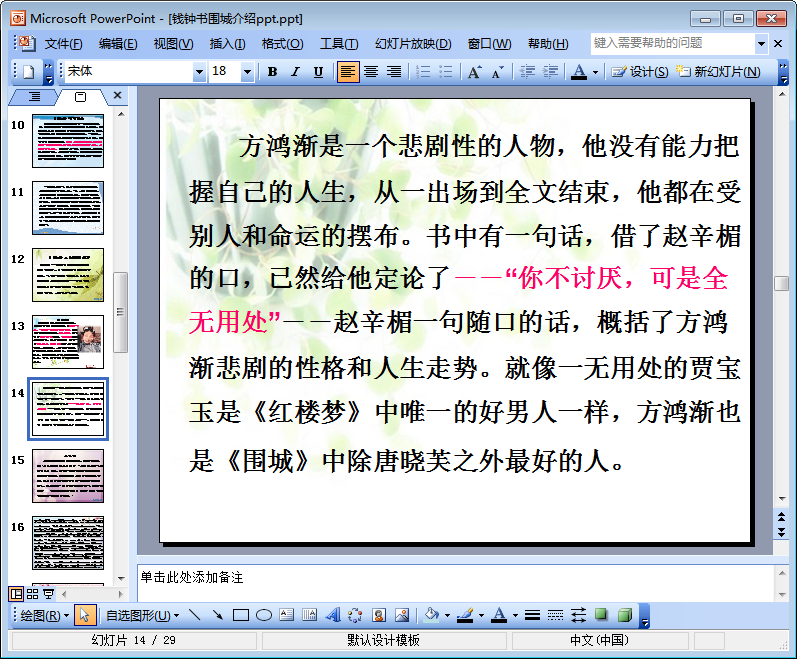Select the Oval tool

click(x=263, y=615)
